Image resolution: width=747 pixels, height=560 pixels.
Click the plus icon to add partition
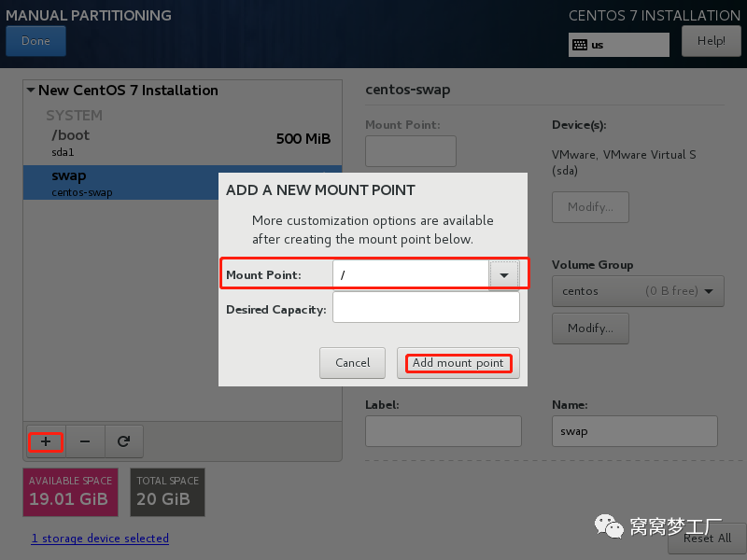pos(46,441)
